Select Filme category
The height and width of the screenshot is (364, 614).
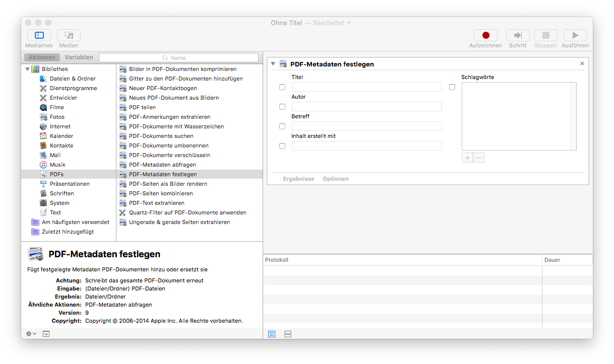[x=57, y=107]
